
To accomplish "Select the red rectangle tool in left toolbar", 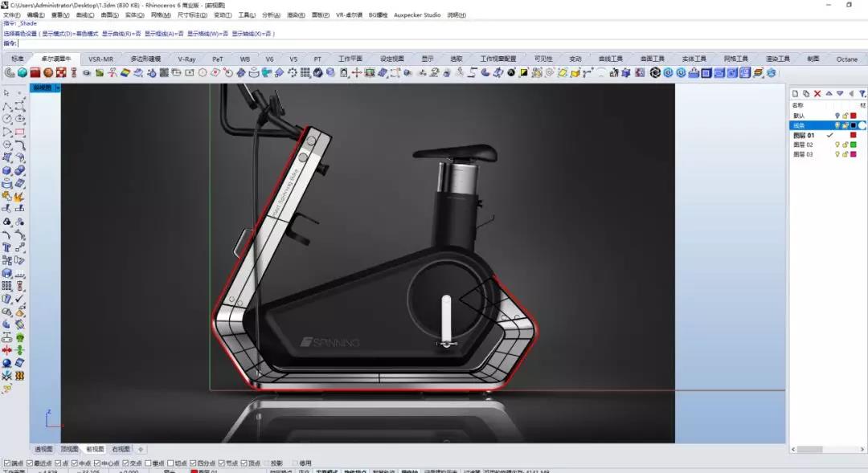I will (x=20, y=132).
